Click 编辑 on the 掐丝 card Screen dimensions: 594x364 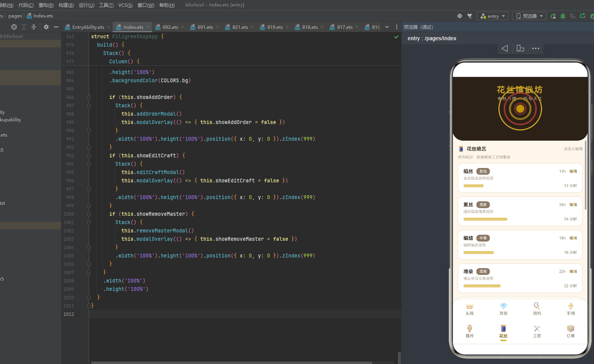pyautogui.click(x=573, y=171)
